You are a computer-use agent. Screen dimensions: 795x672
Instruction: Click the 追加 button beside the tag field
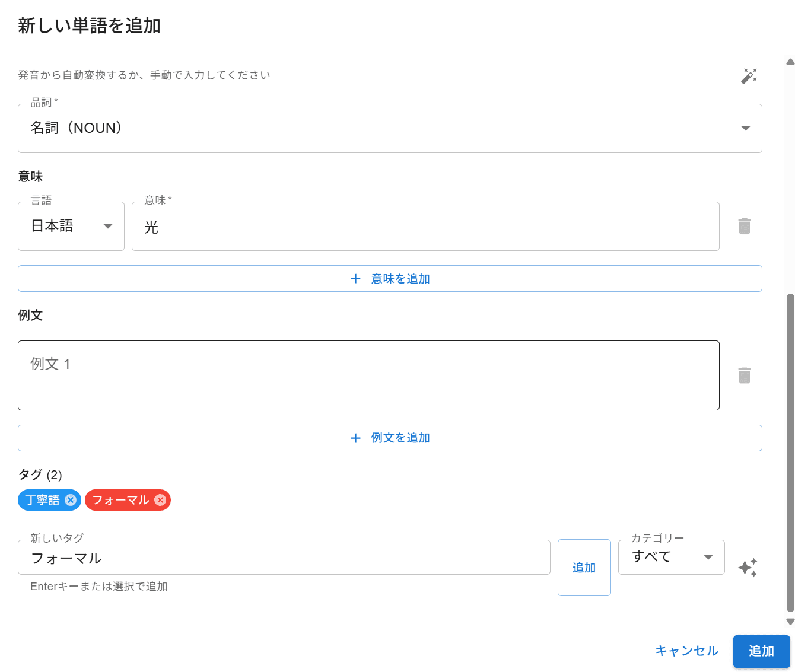tap(584, 568)
